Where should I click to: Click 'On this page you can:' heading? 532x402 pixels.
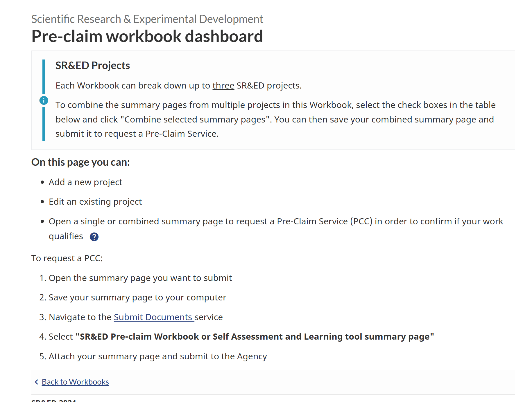80,162
